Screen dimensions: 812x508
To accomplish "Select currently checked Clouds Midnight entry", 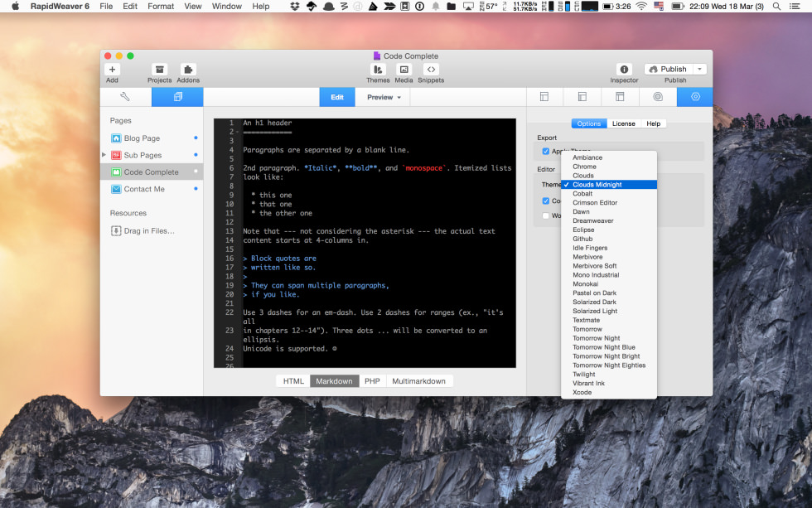I will click(x=609, y=185).
